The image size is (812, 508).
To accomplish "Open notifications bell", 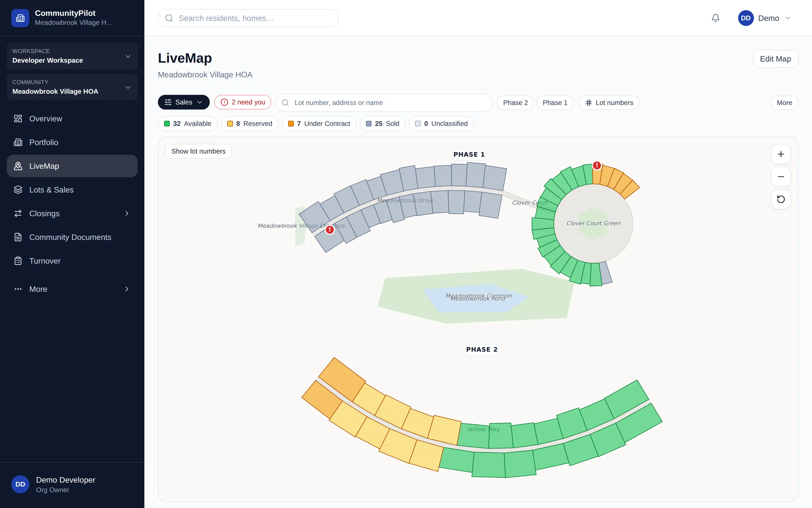I will click(x=715, y=18).
